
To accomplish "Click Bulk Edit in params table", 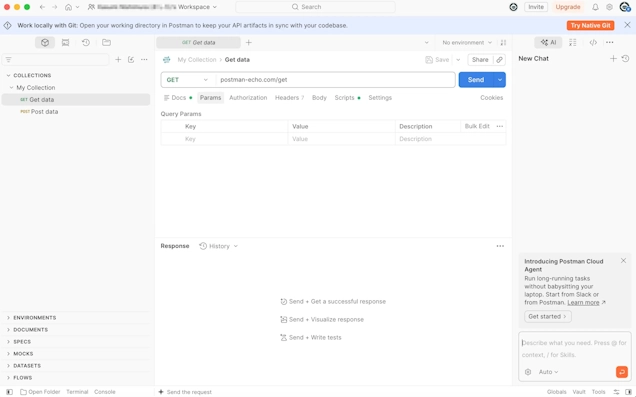I will (x=477, y=127).
